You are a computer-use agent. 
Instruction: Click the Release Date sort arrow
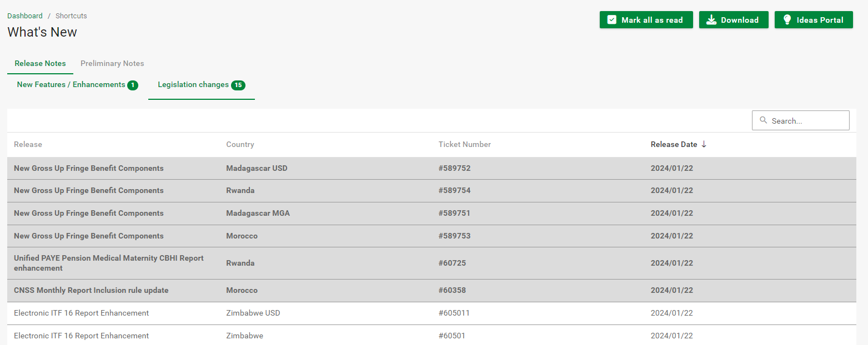[704, 144]
